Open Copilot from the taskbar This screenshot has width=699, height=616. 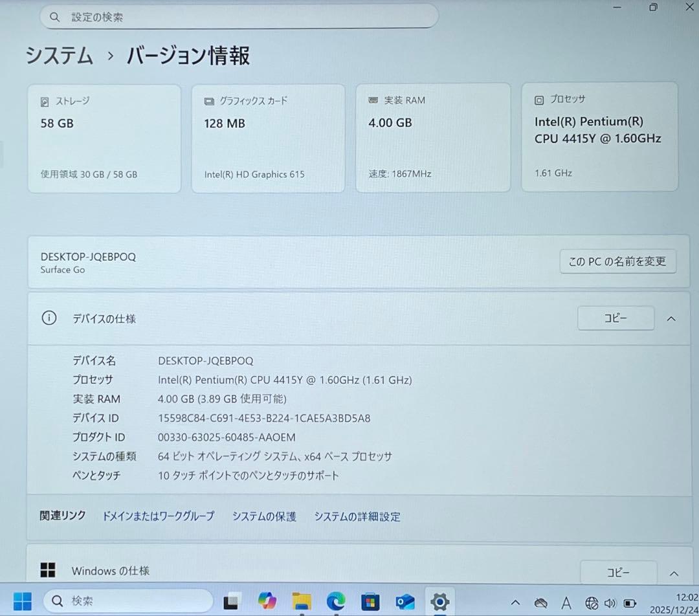[x=267, y=601]
